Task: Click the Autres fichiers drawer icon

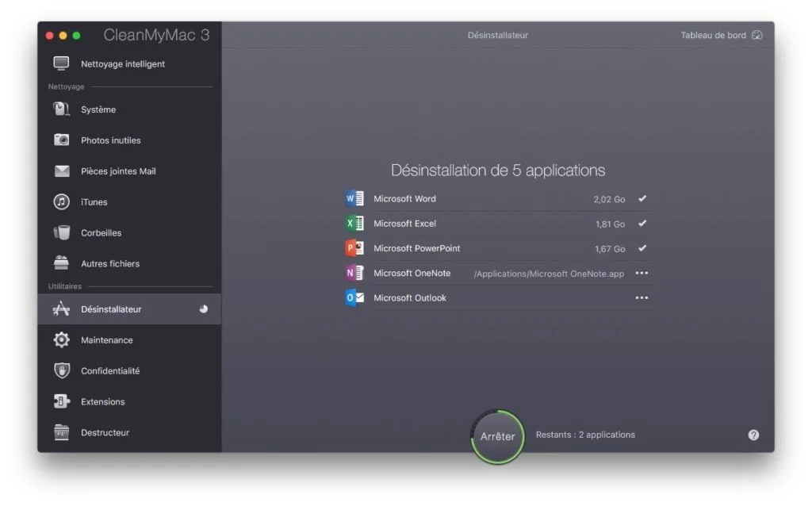Action: 61,263
